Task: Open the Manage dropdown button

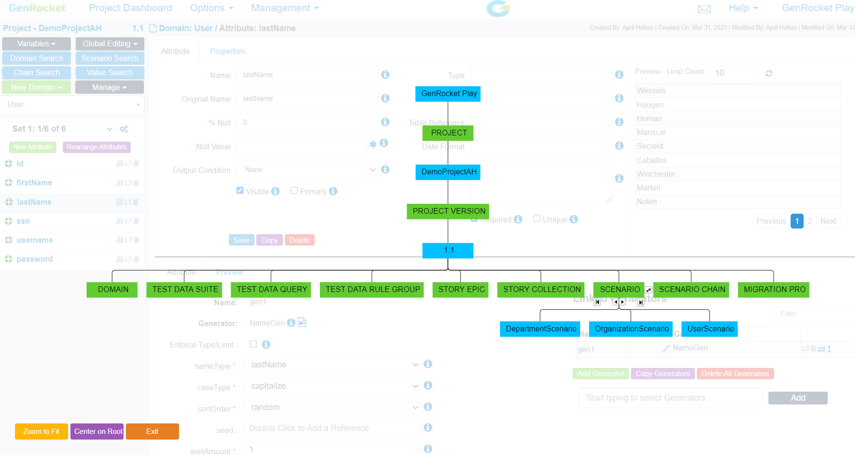Action: 110,87
